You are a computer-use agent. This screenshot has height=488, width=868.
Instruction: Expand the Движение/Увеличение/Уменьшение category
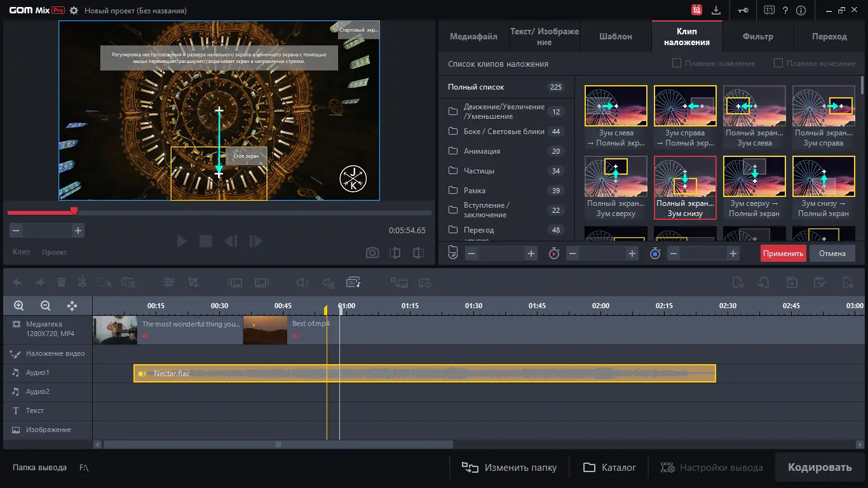(504, 112)
